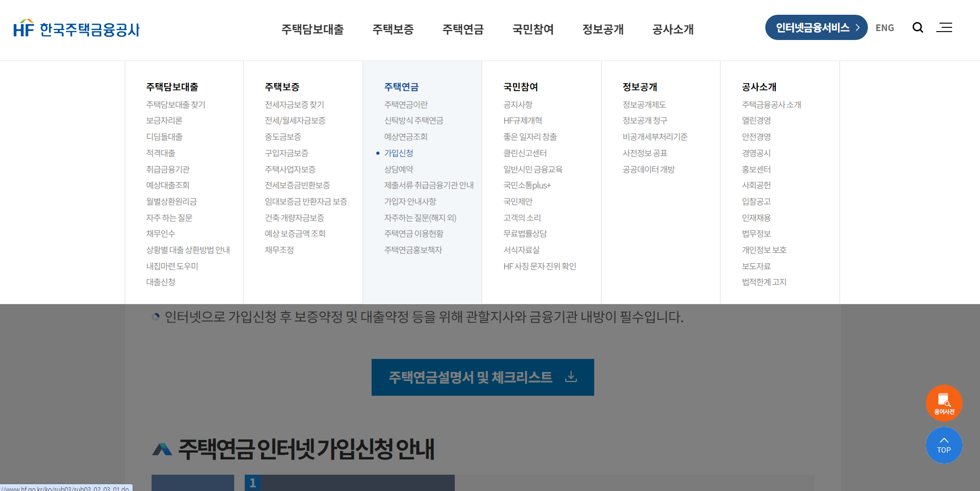Switch to the English site via ENG

(885, 27)
